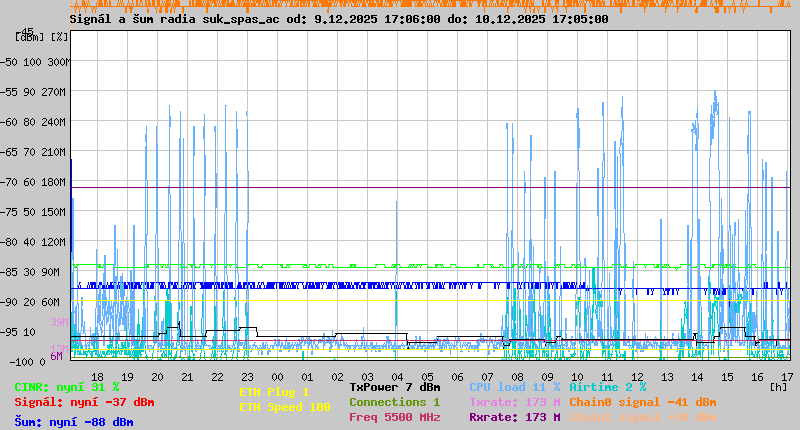
Task: Click the CINR legend label
Action: coord(67,387)
